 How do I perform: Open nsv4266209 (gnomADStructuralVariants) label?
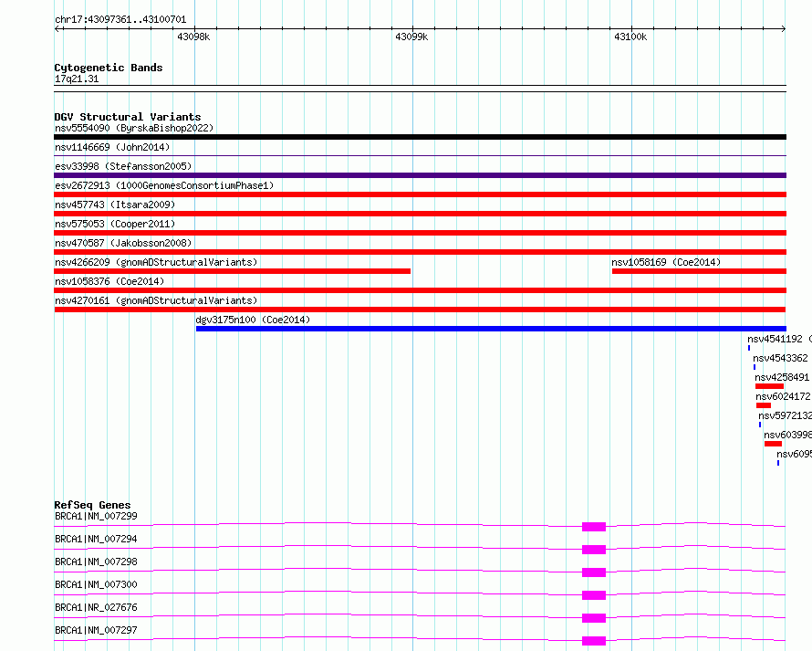(x=156, y=262)
